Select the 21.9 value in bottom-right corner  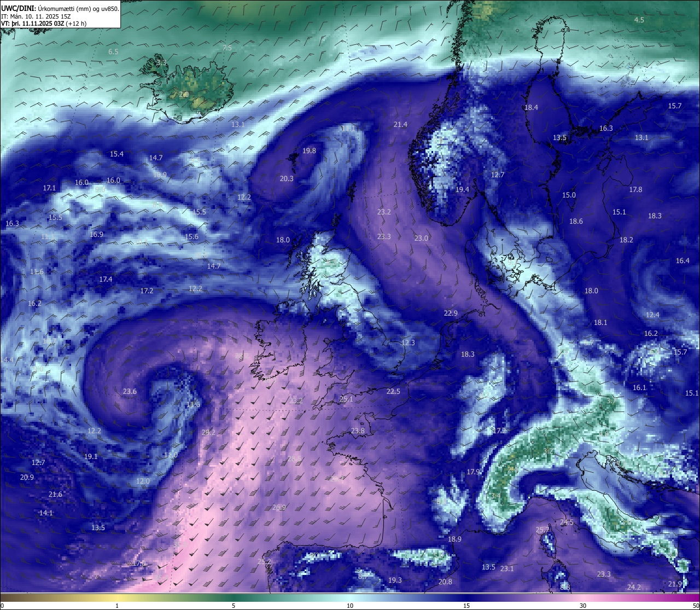[675, 584]
